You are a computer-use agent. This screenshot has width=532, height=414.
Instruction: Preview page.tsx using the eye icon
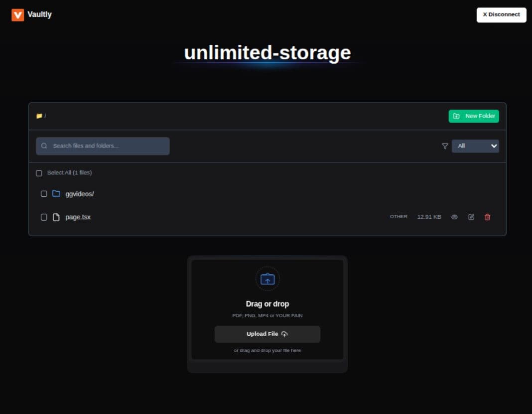tap(454, 217)
